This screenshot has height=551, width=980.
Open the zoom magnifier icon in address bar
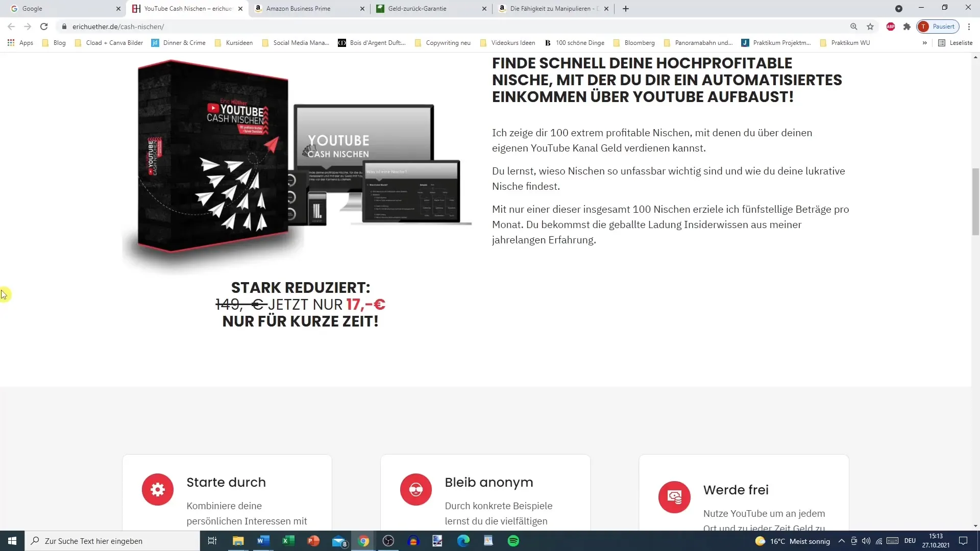[854, 27]
